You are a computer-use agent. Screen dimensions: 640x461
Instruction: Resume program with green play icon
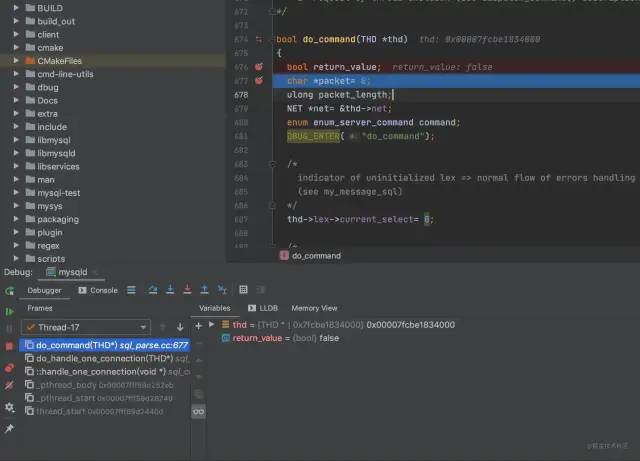[9, 312]
